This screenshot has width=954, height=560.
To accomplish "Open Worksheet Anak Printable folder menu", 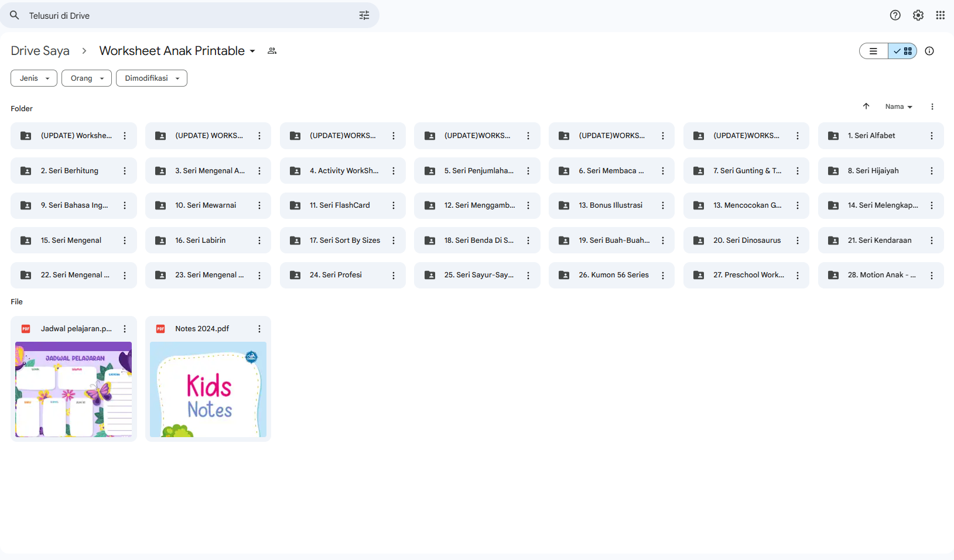I will coord(177,51).
